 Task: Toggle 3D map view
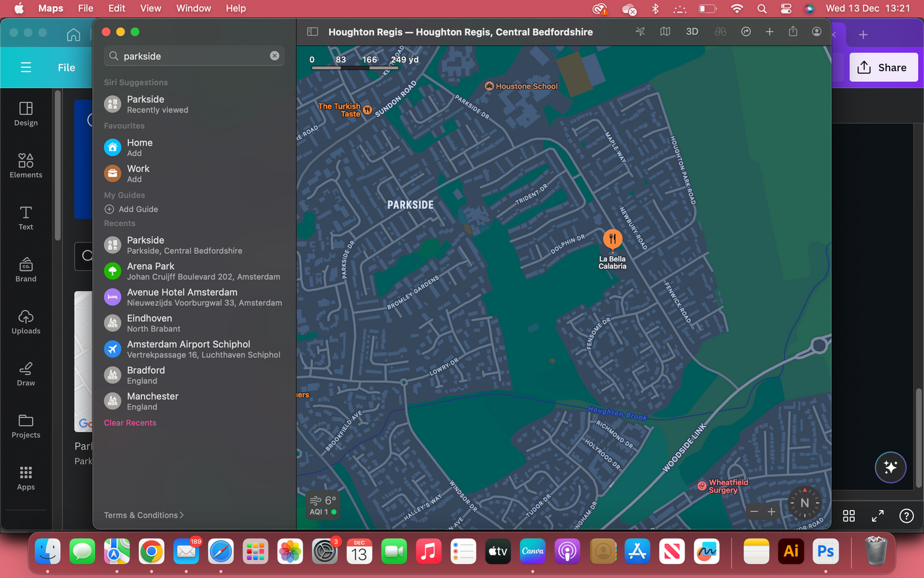tap(692, 32)
